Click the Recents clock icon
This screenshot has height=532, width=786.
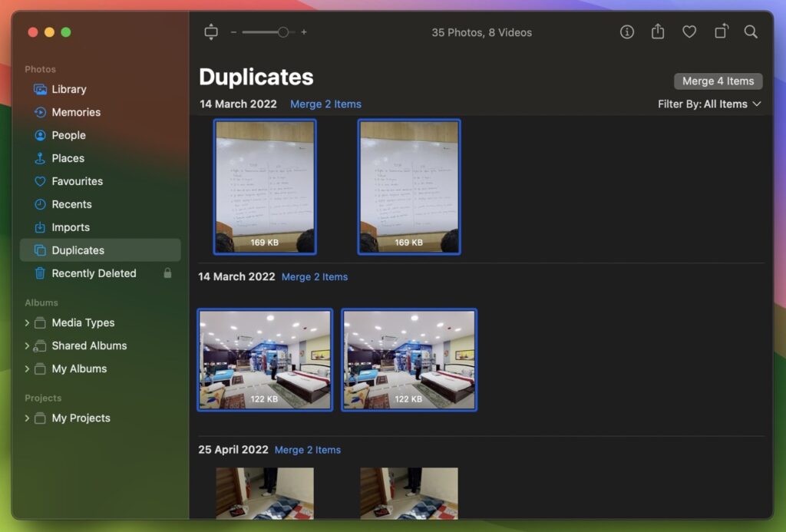tap(40, 204)
